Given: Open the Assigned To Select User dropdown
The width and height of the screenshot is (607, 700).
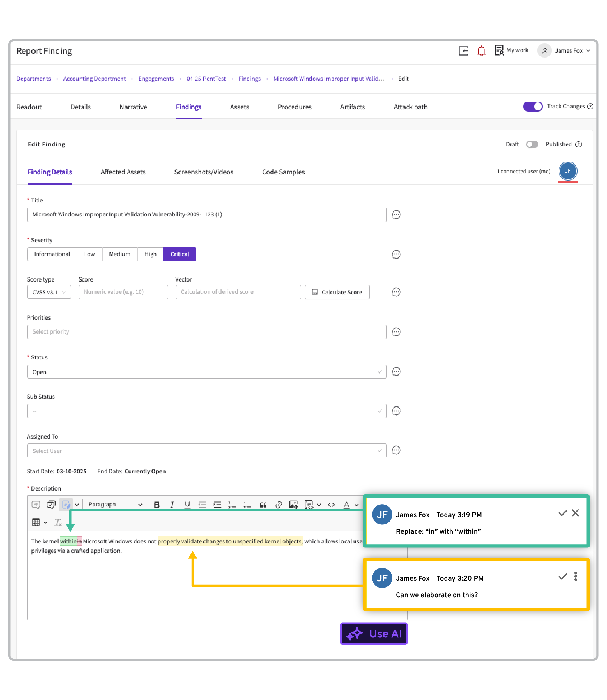Looking at the screenshot, I should 207,451.
